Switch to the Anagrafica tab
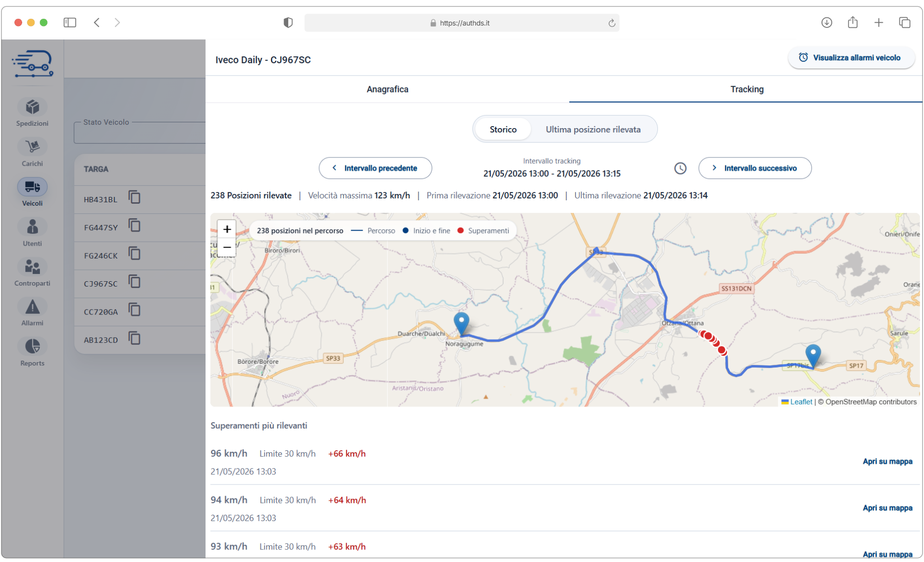The height and width of the screenshot is (562, 924). [387, 89]
